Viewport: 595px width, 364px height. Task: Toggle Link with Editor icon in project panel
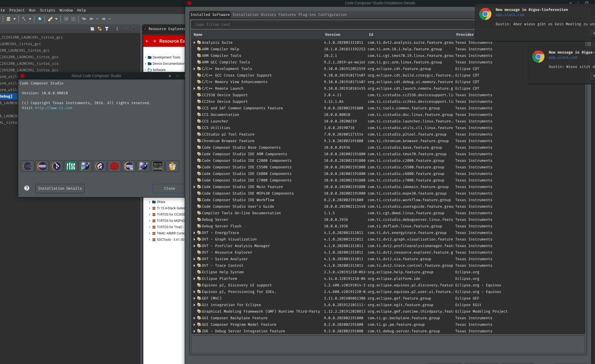tap(100, 29)
